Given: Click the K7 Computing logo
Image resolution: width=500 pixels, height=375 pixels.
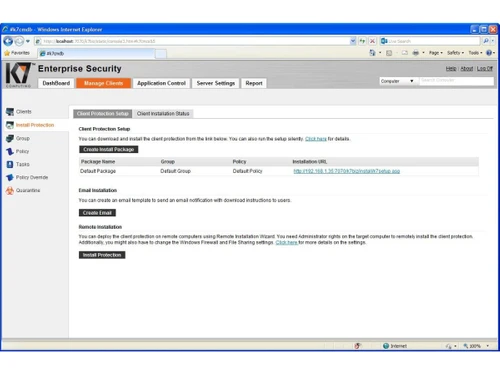Looking at the screenshot, I should click(18, 75).
